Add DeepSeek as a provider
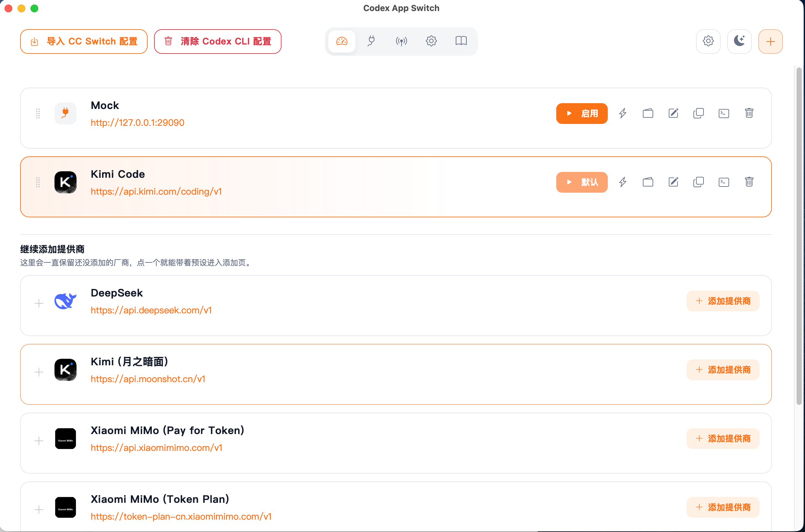Image resolution: width=805 pixels, height=532 pixels. click(723, 301)
